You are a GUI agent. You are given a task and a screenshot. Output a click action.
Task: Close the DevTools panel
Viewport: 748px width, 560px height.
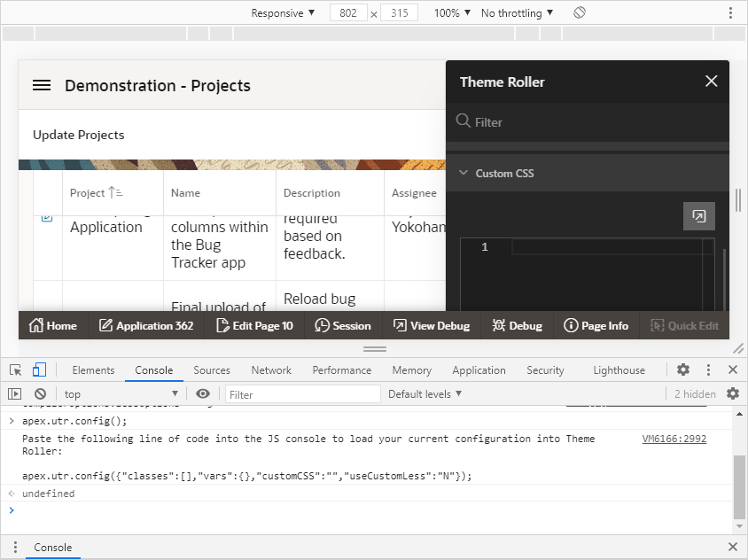tap(733, 369)
